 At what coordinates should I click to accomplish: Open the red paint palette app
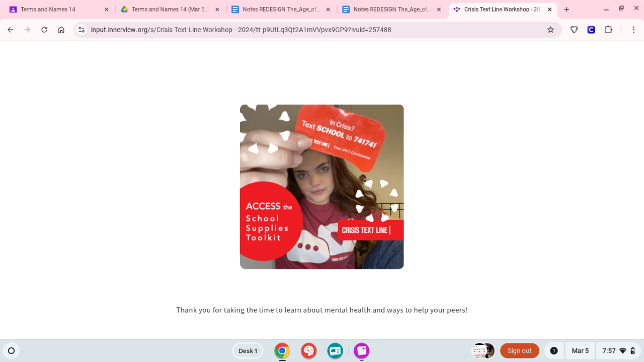pyautogui.click(x=308, y=351)
